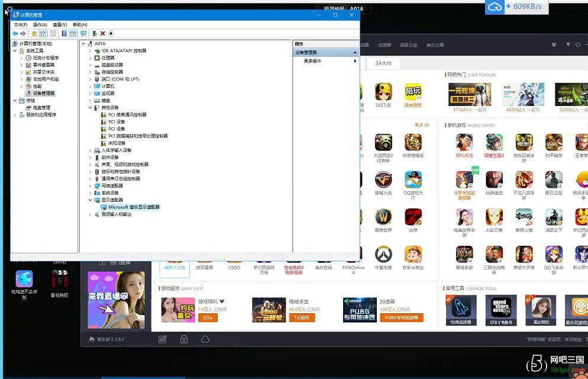Viewport: 588px width, 379px height.
Task: Open the 美女主播 tab in the launcher
Action: tap(435, 45)
